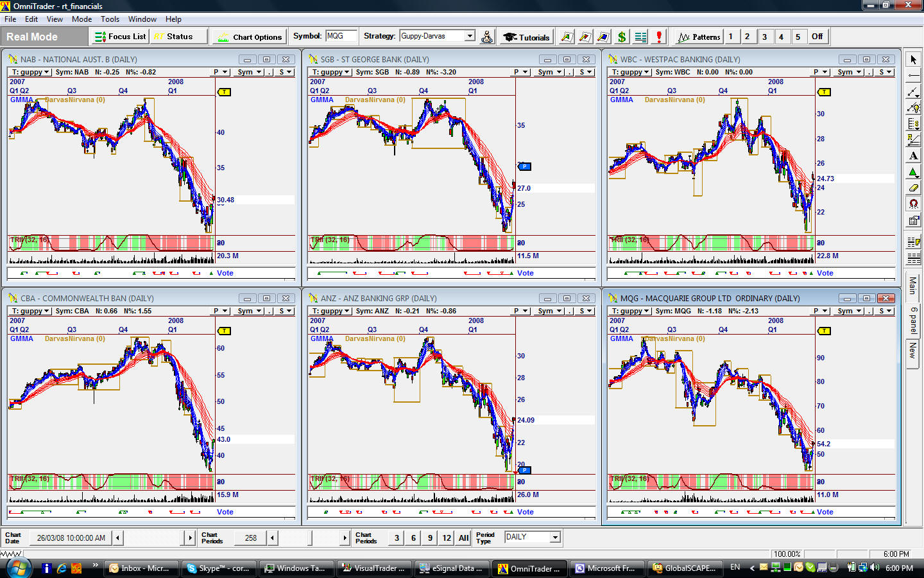Open the T: guppy dropdown in ANZ chart

click(331, 311)
